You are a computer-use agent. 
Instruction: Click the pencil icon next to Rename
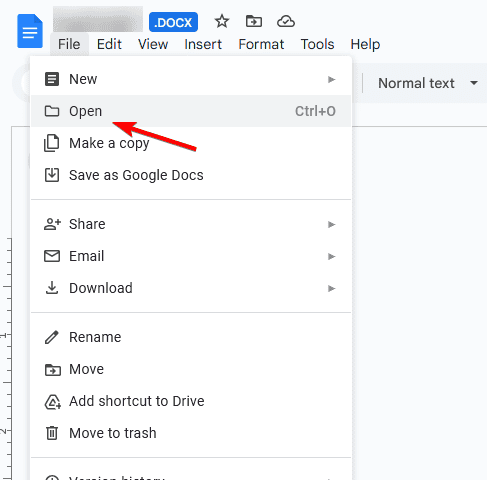coord(52,337)
